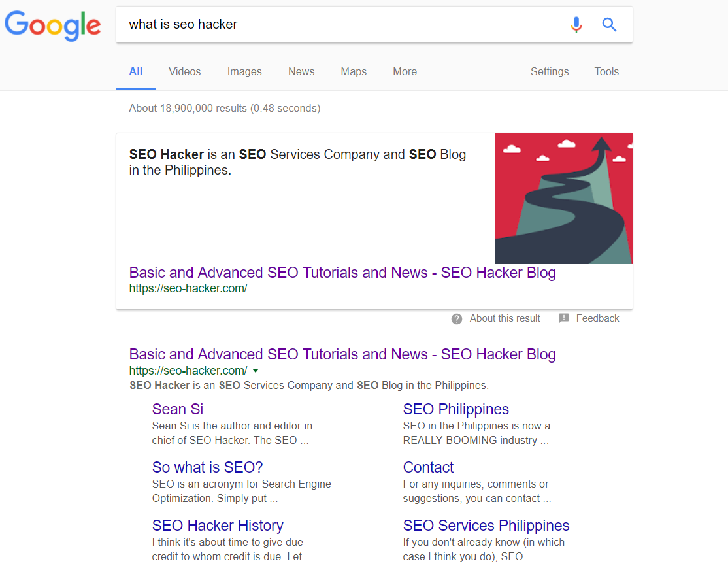Open the Sean Si sitelink
The height and width of the screenshot is (568, 728).
[x=178, y=409]
